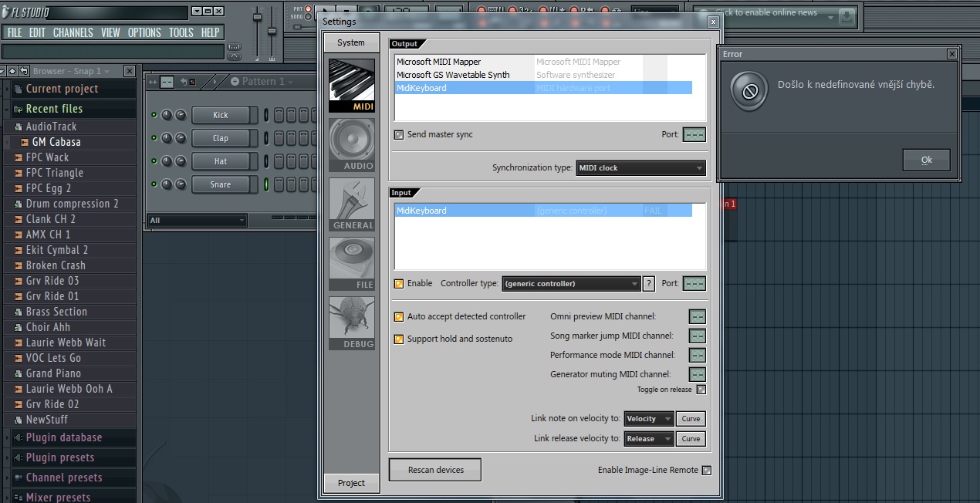Open the GENERAL settings section icon
Screen dimensions: 980x503
pos(351,204)
